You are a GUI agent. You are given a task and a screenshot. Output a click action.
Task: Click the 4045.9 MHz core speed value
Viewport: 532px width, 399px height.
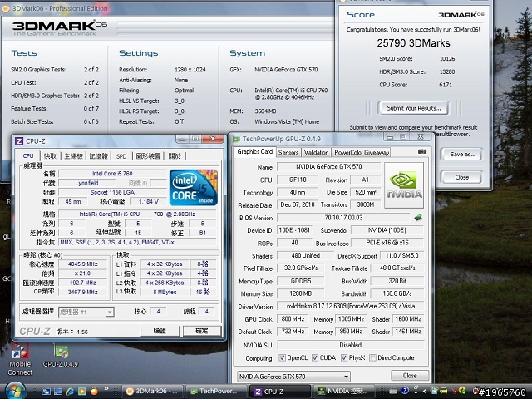click(x=82, y=264)
